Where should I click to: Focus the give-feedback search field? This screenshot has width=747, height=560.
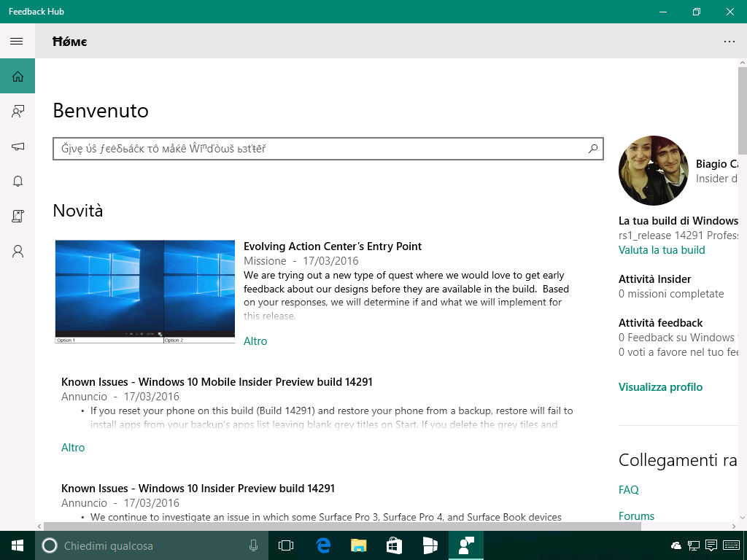(x=328, y=149)
